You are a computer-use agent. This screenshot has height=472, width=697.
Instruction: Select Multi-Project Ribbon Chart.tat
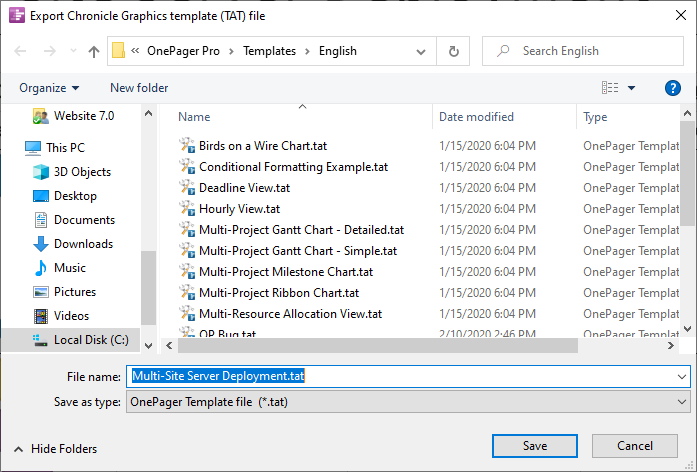[279, 293]
